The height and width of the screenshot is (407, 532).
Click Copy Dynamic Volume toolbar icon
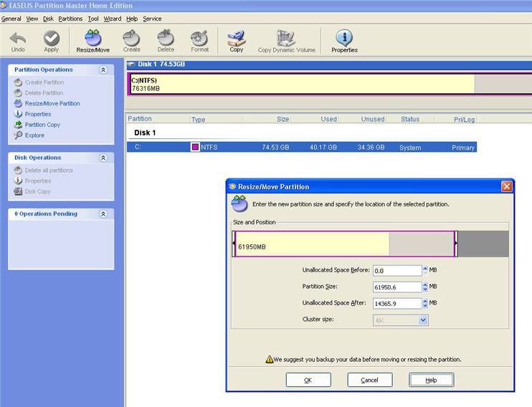point(286,42)
